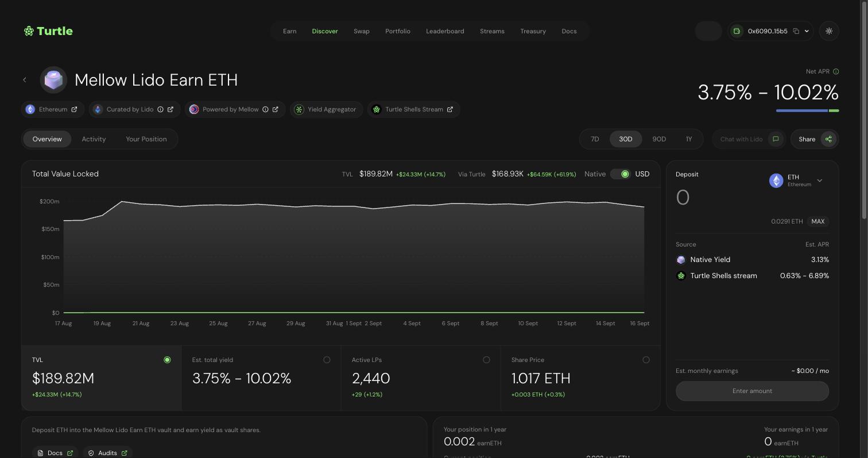Screen dimensions: 868x458
Task: Toggle the light/dark theme sun icon
Action: click(x=829, y=31)
